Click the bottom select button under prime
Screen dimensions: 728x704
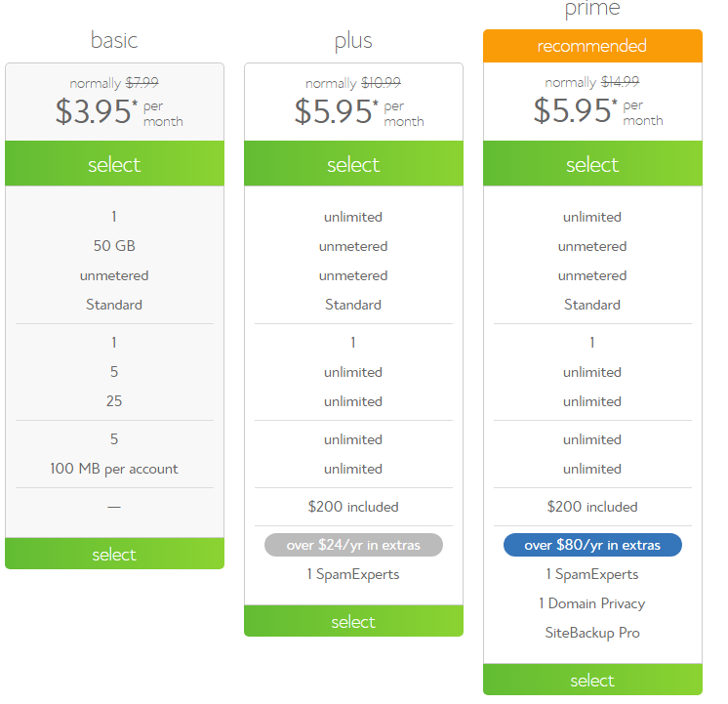point(592,680)
